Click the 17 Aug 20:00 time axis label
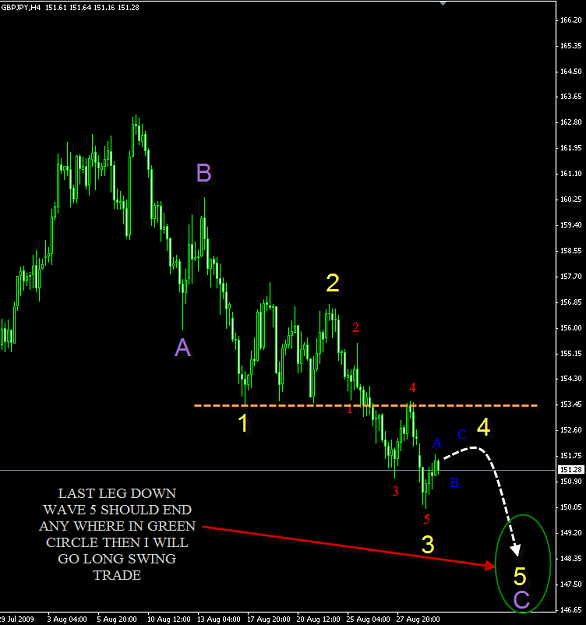 click(269, 619)
